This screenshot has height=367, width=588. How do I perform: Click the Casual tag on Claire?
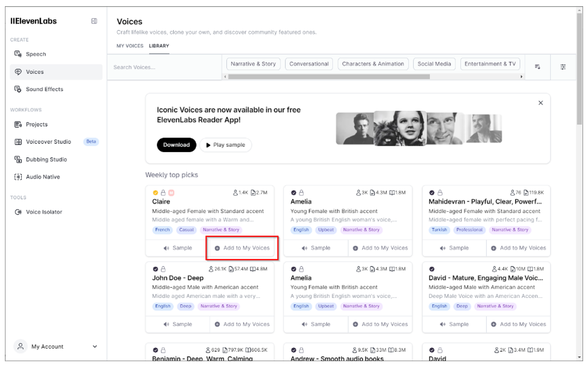click(186, 230)
